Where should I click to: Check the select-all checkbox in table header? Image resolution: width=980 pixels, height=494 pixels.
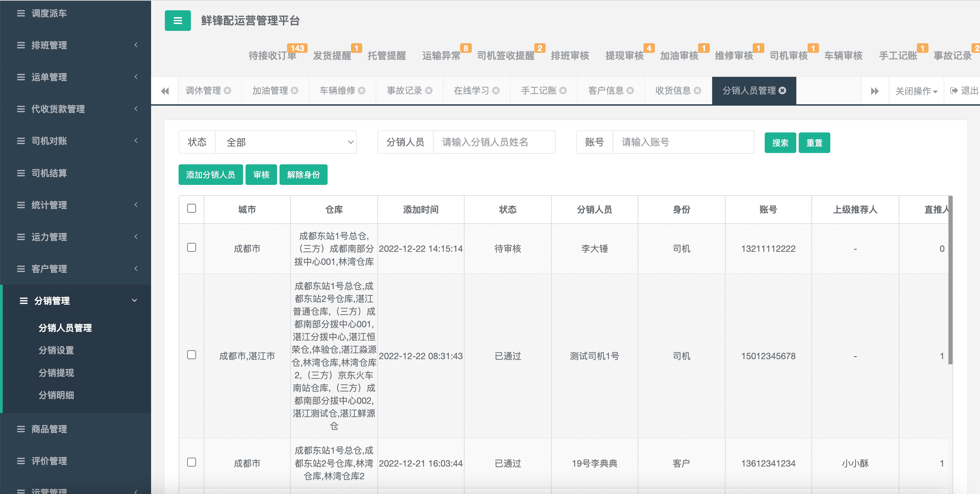tap(192, 208)
